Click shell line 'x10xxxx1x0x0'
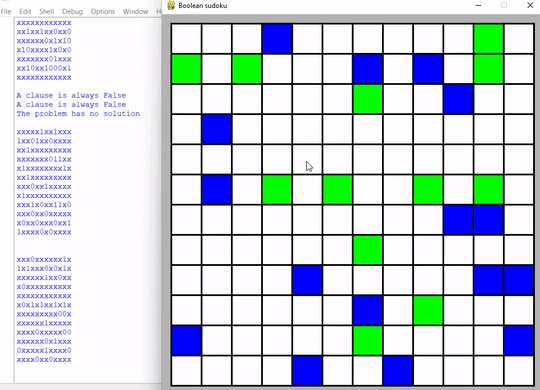 pos(44,50)
